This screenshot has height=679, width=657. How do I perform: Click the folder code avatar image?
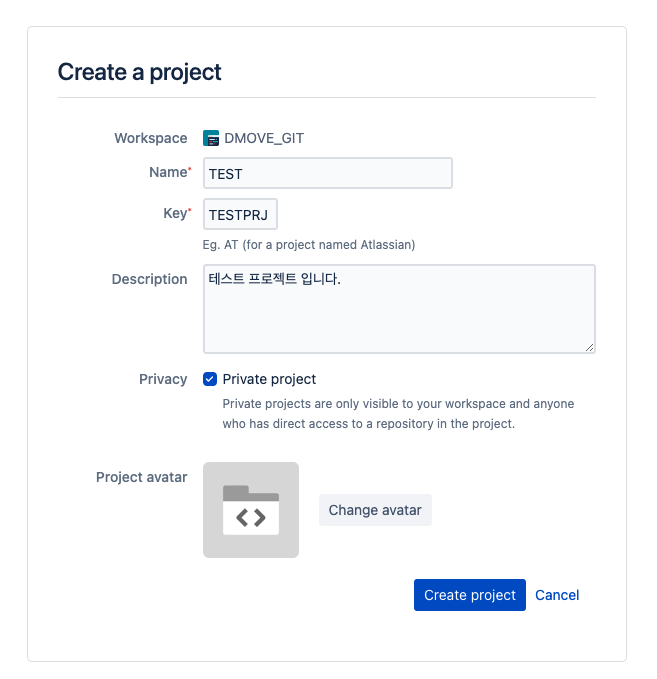pyautogui.click(x=251, y=510)
